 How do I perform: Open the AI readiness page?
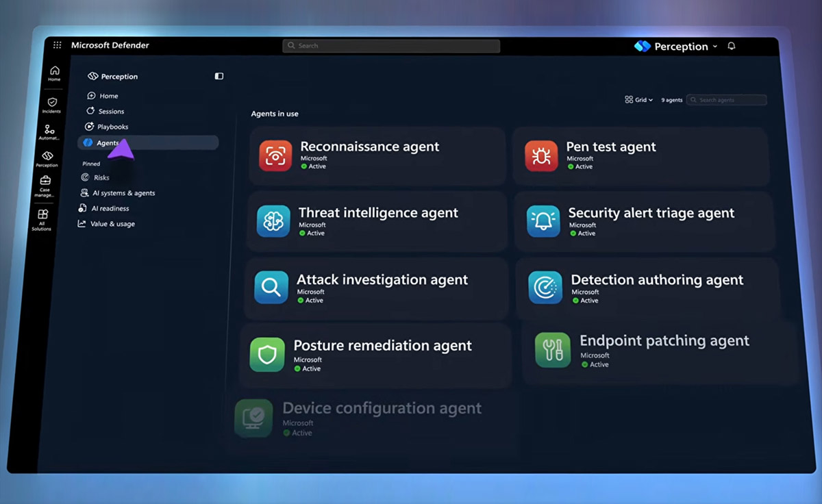click(x=104, y=208)
